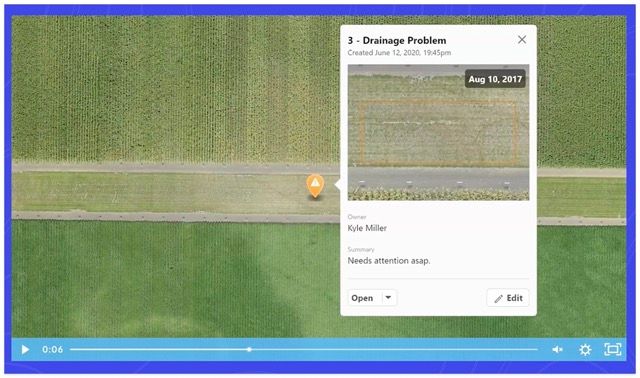
Task: Open the status dropdown arrow
Action: (388, 298)
